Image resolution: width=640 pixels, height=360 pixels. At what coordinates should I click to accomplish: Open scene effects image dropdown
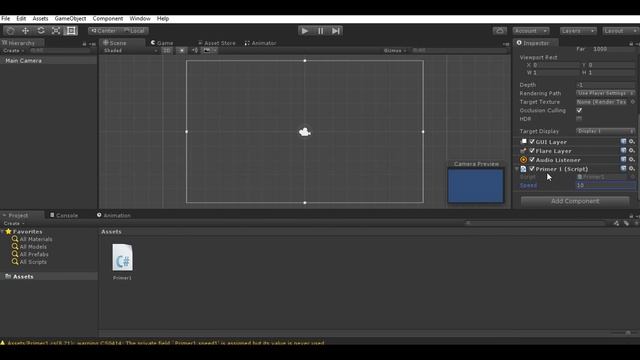click(x=210, y=51)
